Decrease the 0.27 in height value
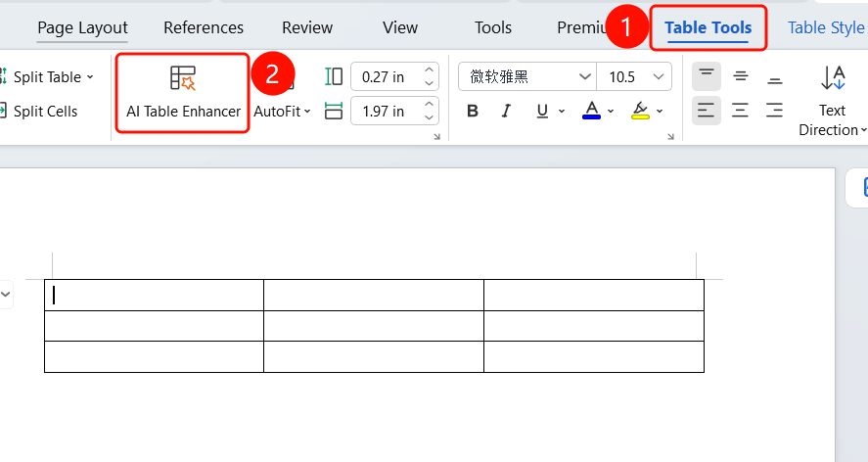The height and width of the screenshot is (462, 868). (429, 83)
